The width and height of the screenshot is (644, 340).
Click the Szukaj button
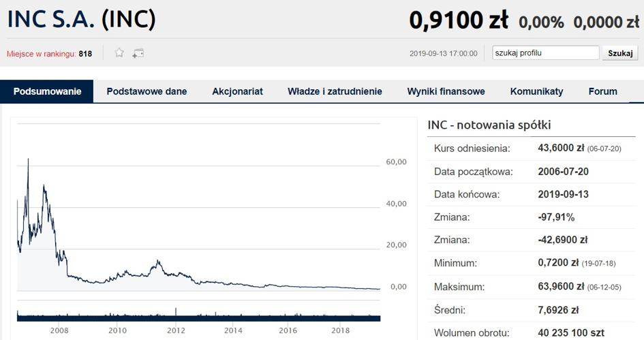620,53
